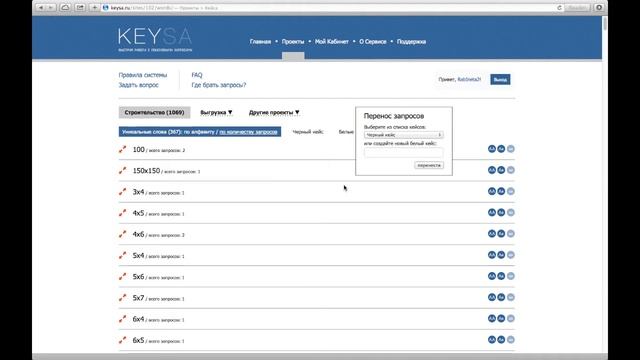The height and width of the screenshot is (360, 640).
Task: Open the Другие проекты dropdown
Action: tap(274, 113)
